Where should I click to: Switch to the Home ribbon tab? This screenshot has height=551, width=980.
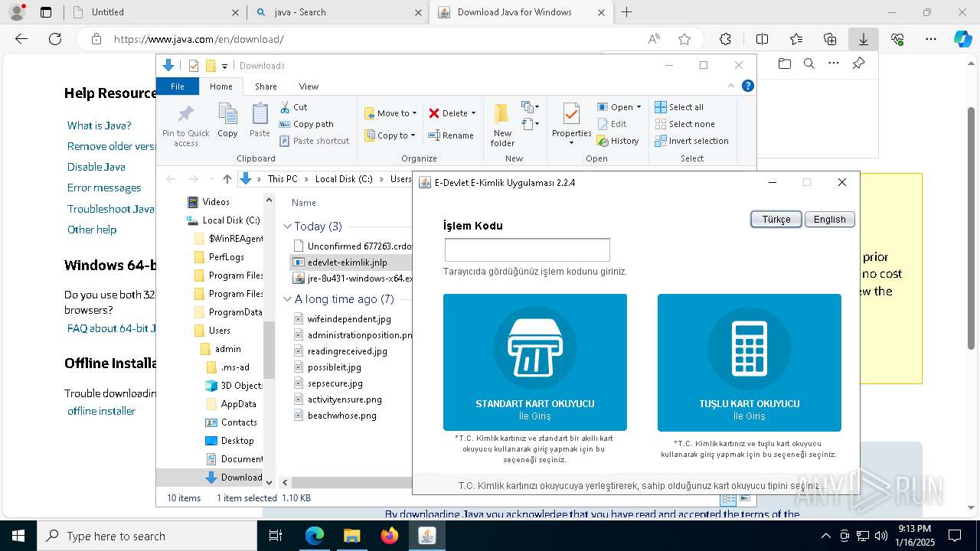[221, 86]
